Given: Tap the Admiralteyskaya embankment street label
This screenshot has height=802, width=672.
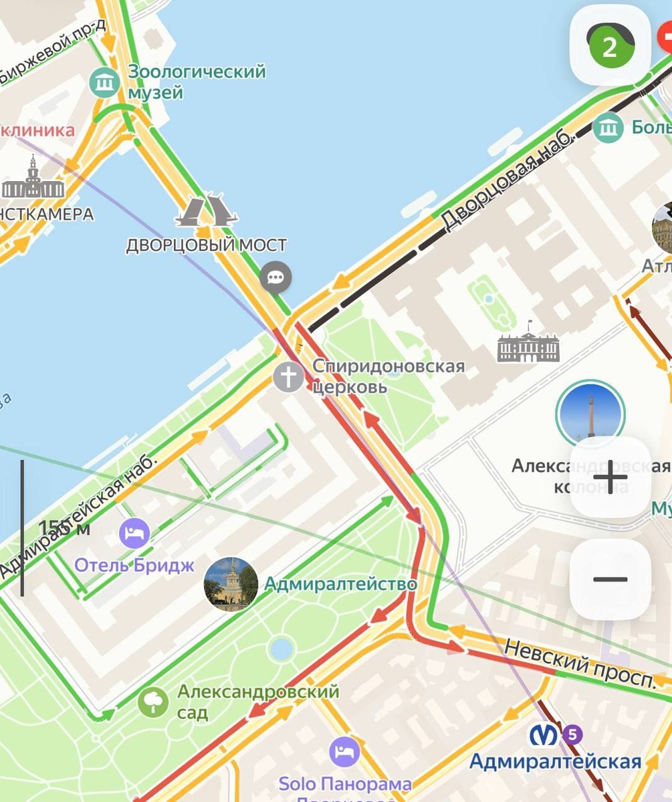Looking at the screenshot, I should (x=78, y=517).
